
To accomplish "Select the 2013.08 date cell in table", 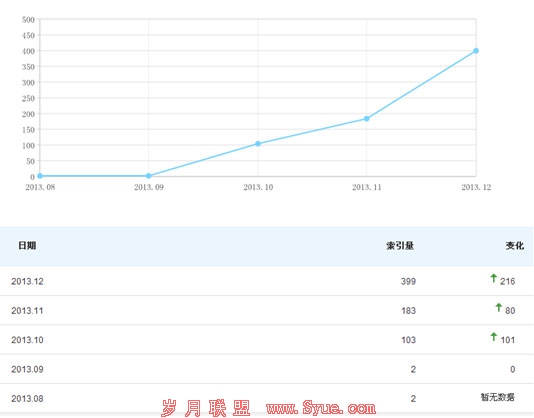I will pos(27,399).
